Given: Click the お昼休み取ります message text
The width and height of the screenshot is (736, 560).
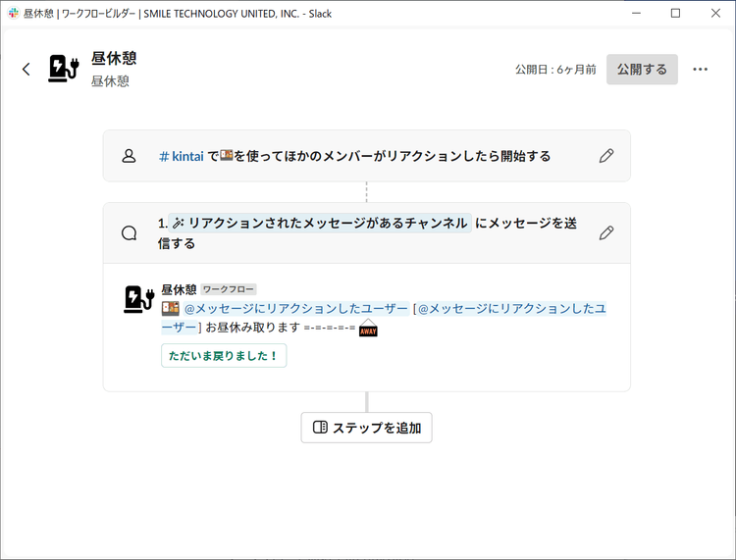Looking at the screenshot, I should (x=253, y=328).
